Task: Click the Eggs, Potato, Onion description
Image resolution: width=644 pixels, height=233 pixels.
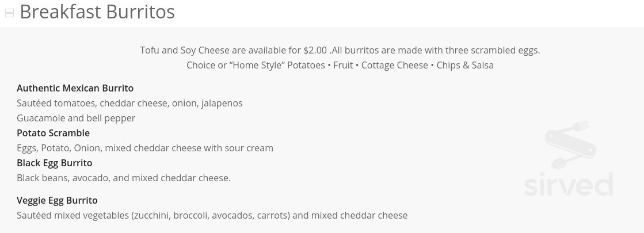Action: (x=145, y=148)
